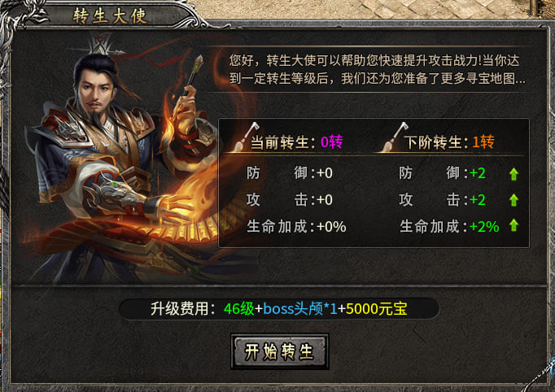Screen dimensions: 555x392
Task: Click the 5000元宝 cost text
Action: click(x=377, y=309)
